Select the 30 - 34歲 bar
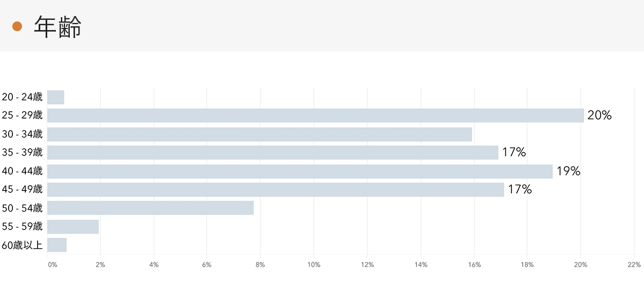This screenshot has width=644, height=292. click(259, 134)
